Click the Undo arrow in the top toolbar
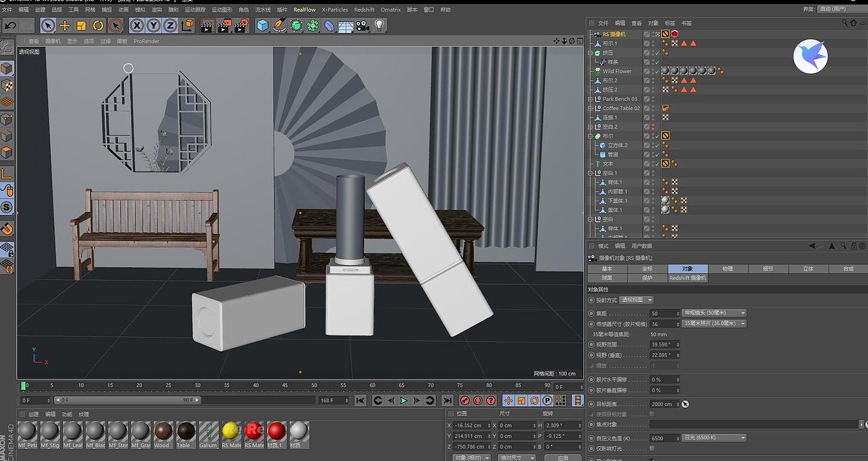This screenshot has height=461, width=868. pyautogui.click(x=9, y=26)
